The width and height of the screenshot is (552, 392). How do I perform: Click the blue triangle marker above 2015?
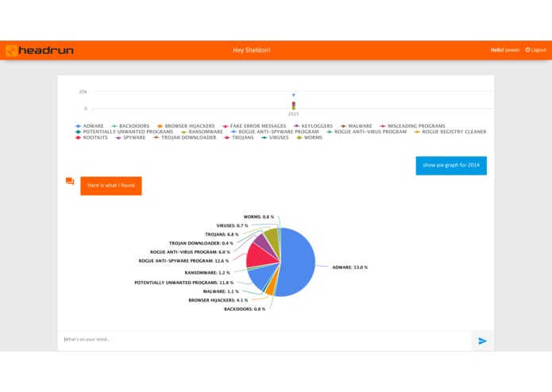[294, 95]
